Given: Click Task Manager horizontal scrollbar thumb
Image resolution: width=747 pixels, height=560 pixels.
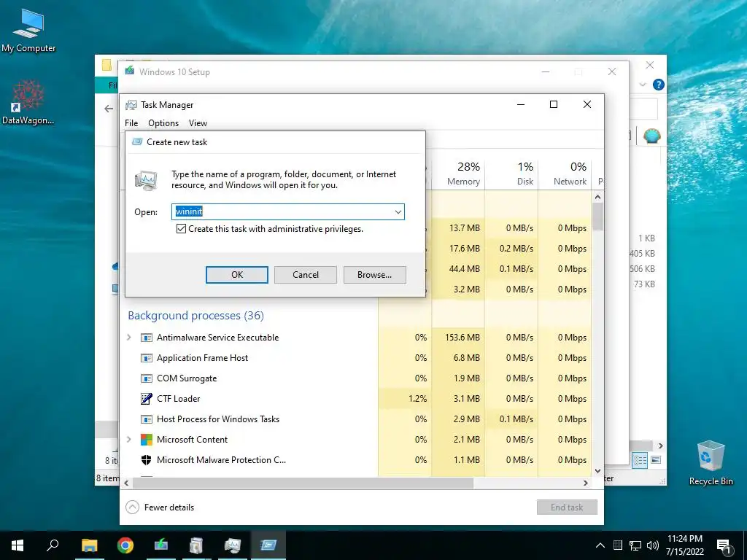Looking at the screenshot, I should click(303, 483).
